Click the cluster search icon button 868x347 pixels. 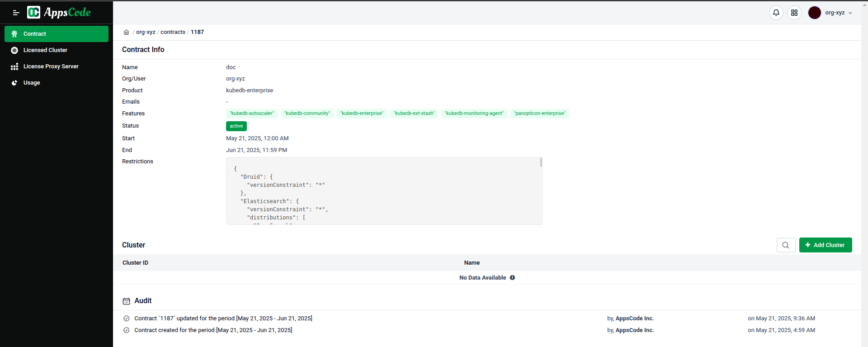point(786,245)
